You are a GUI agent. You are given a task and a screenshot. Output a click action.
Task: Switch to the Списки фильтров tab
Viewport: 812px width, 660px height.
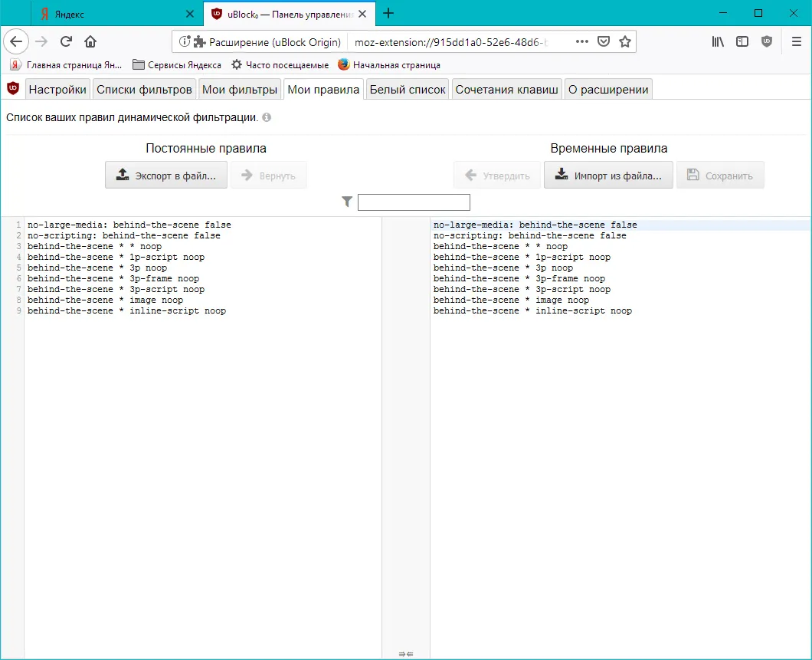[144, 90]
